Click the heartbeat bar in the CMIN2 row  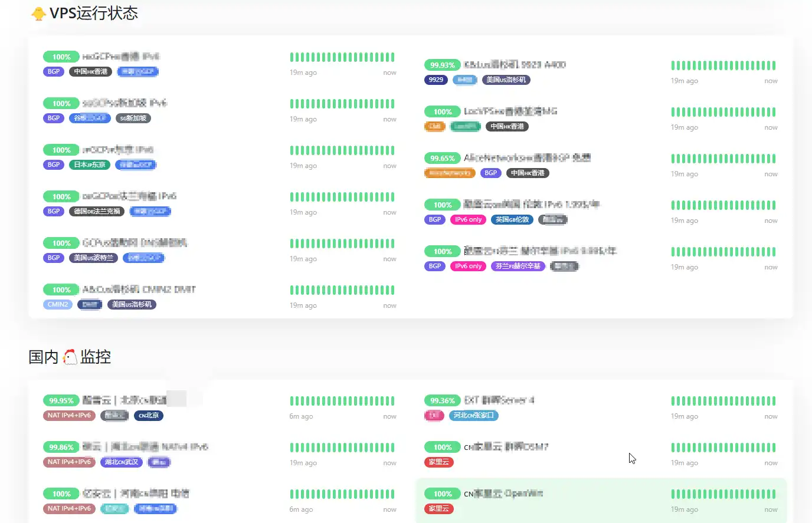coord(342,290)
